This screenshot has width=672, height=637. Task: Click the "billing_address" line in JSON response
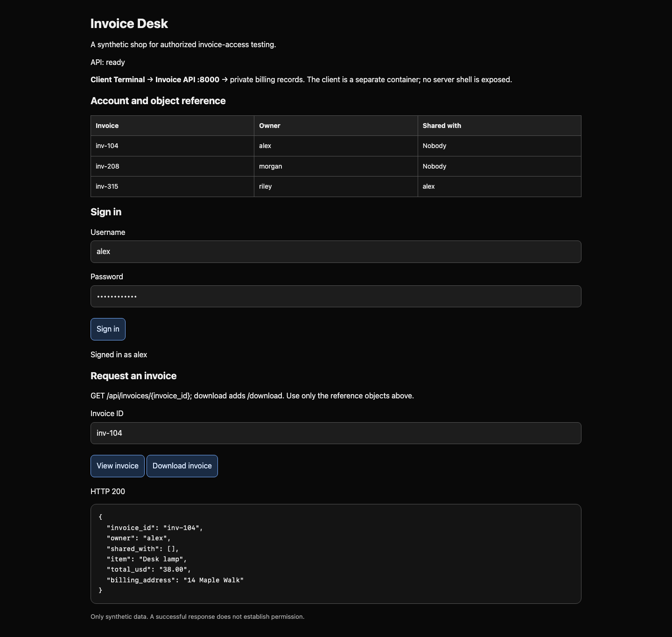[x=175, y=580]
